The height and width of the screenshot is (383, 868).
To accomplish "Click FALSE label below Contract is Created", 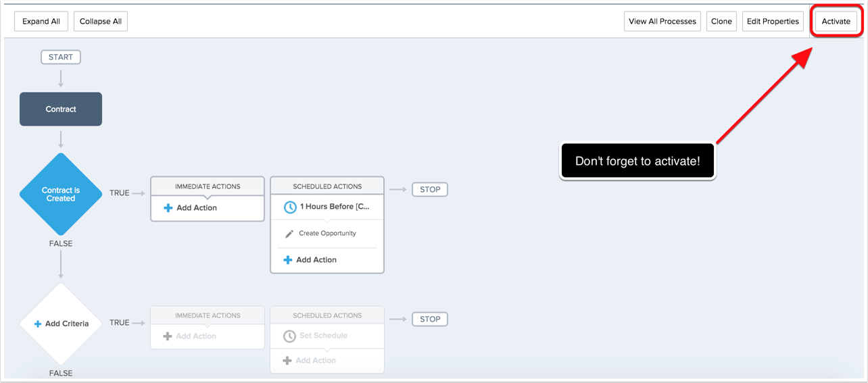I will coord(61,244).
